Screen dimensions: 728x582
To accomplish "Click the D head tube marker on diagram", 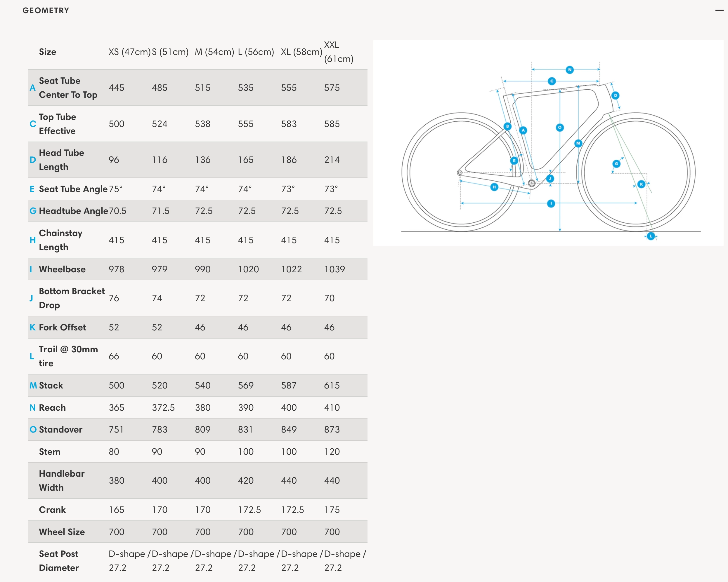I will 615,95.
